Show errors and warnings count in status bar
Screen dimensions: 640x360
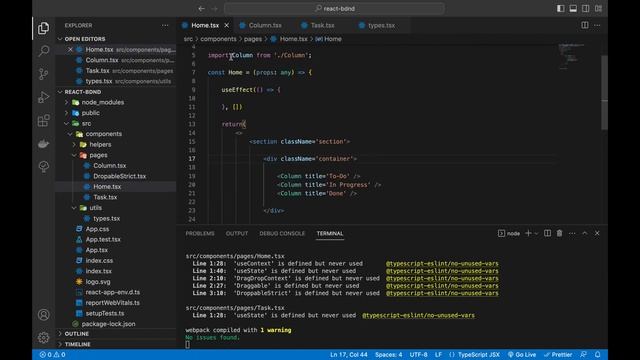click(x=52, y=354)
